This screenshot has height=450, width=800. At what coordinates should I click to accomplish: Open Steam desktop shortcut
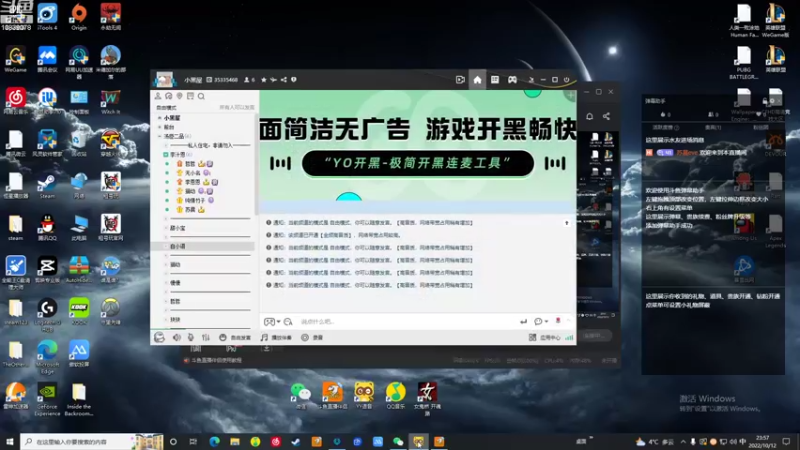coord(47,186)
